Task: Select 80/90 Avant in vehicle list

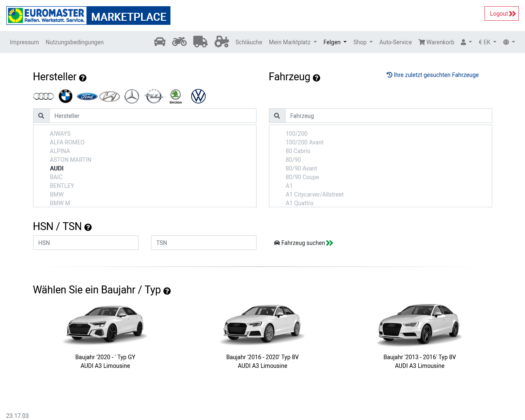Action: (x=301, y=168)
